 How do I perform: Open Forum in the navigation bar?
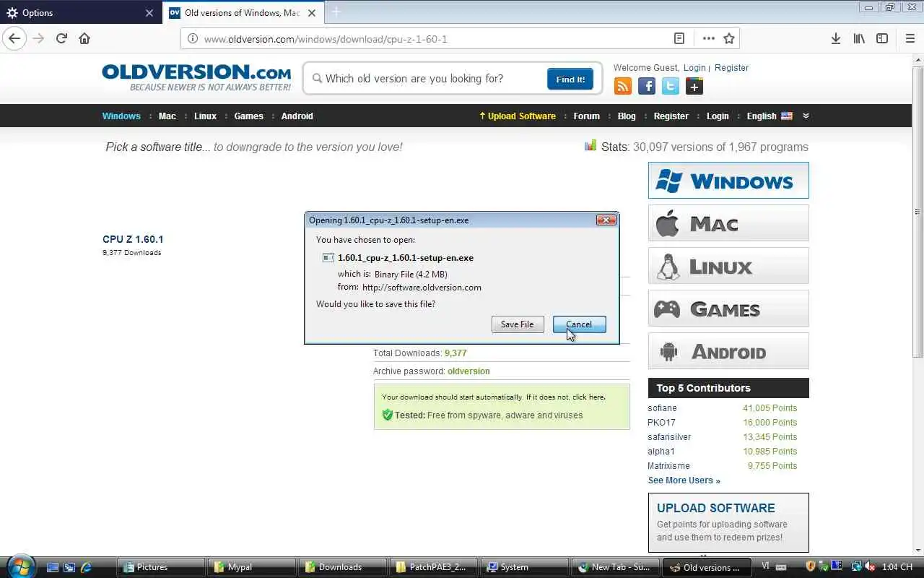586,116
